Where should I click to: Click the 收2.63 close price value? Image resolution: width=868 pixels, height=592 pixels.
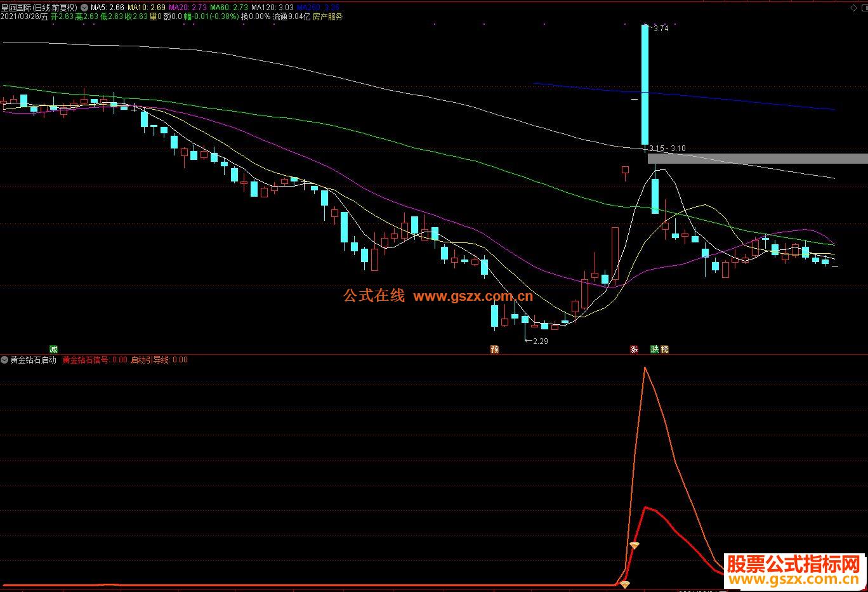pos(136,17)
